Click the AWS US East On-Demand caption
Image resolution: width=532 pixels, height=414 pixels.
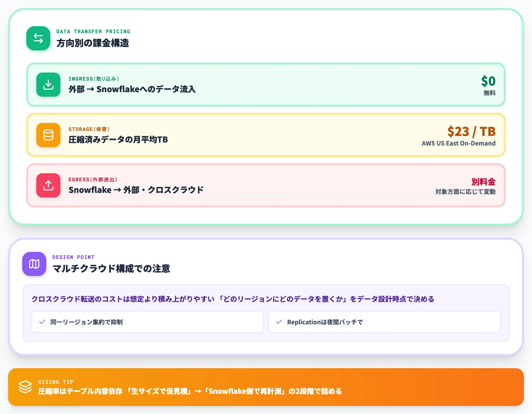[459, 143]
